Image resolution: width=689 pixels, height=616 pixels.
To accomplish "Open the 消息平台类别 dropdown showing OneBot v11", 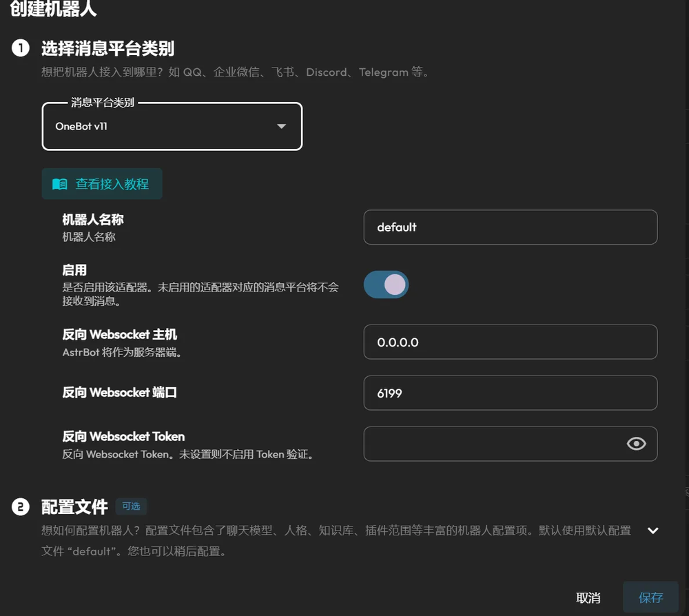I will [172, 127].
